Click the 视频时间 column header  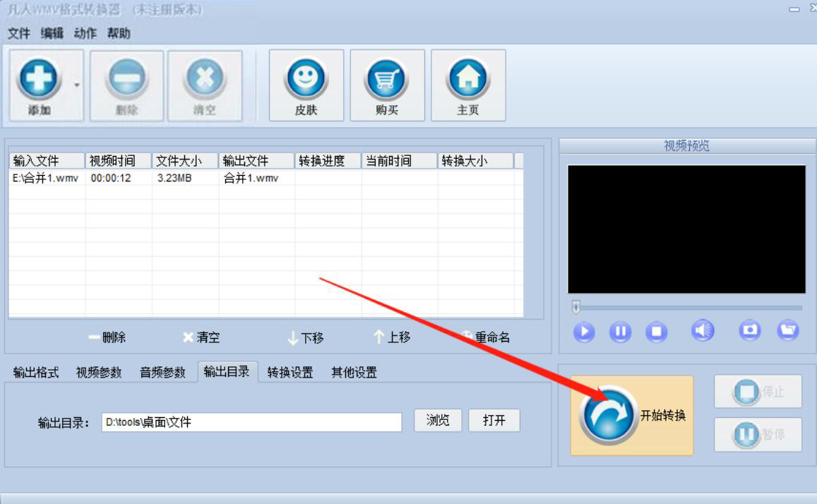pos(119,161)
